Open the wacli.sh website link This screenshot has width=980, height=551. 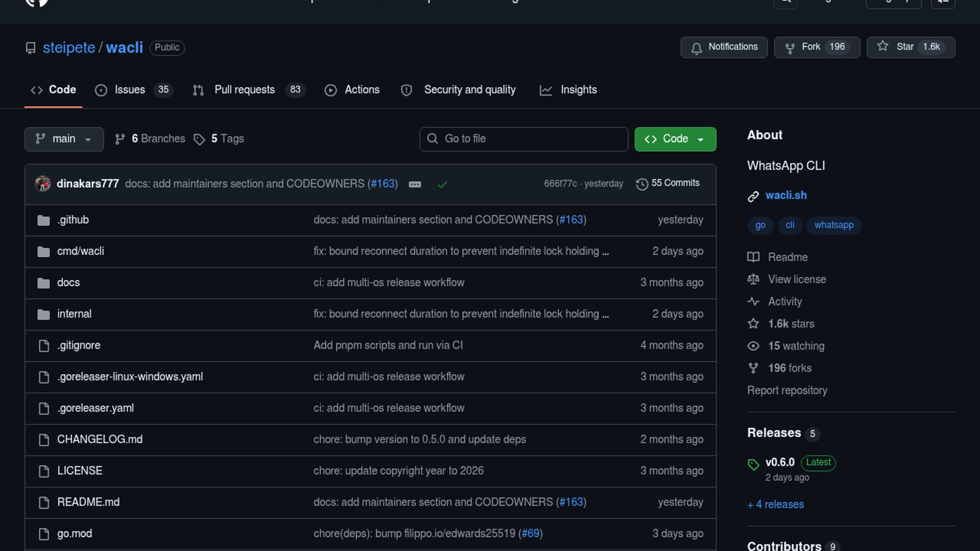[x=786, y=195]
